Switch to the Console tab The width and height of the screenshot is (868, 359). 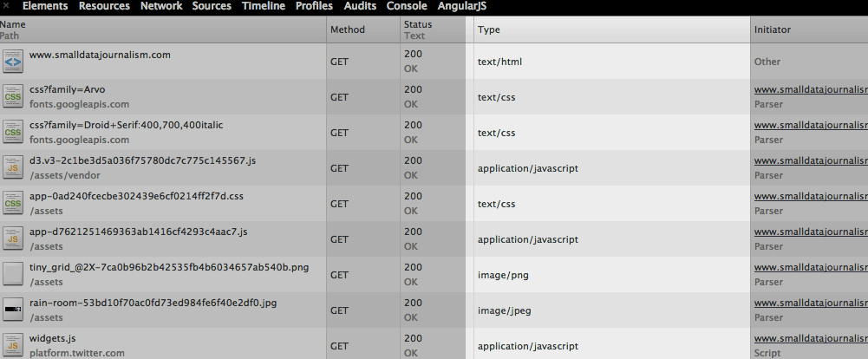407,6
